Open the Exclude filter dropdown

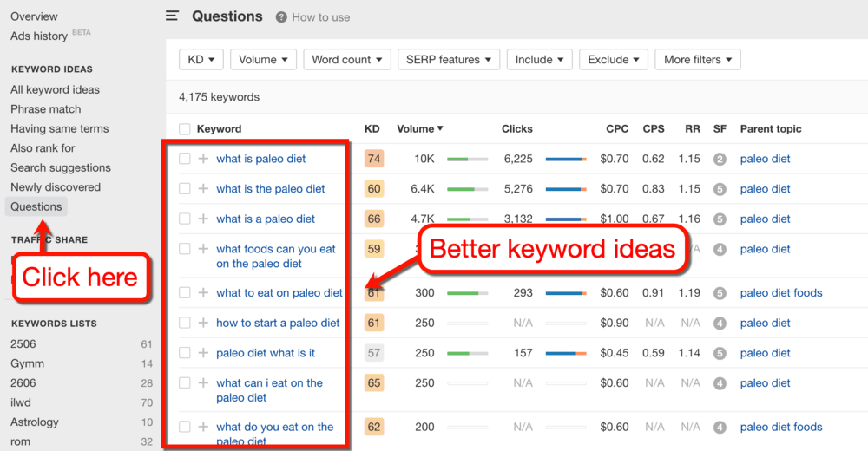[614, 59]
